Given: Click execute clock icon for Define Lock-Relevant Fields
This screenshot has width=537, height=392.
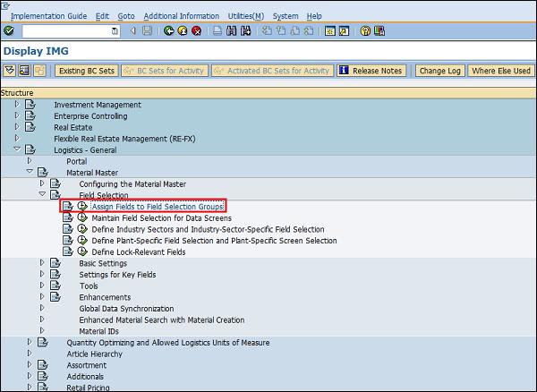Looking at the screenshot, I should point(82,252).
